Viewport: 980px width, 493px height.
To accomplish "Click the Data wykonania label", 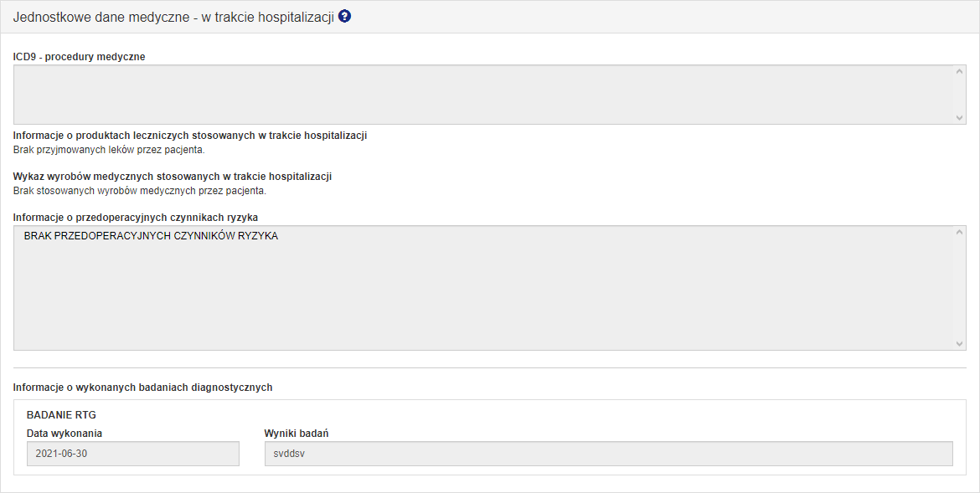I will point(64,434).
